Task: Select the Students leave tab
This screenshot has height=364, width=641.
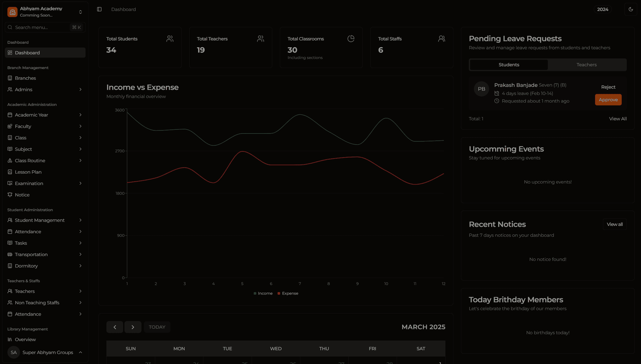Action: [x=509, y=65]
